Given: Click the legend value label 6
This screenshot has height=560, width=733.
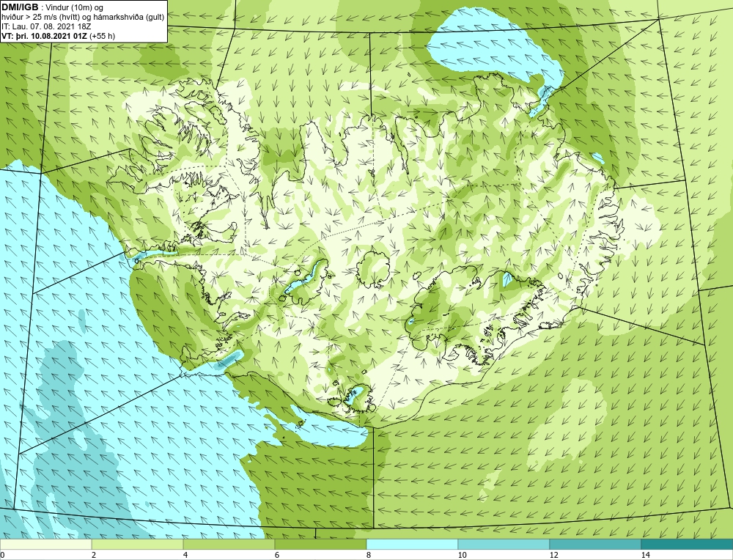Looking at the screenshot, I should pyautogui.click(x=277, y=555).
